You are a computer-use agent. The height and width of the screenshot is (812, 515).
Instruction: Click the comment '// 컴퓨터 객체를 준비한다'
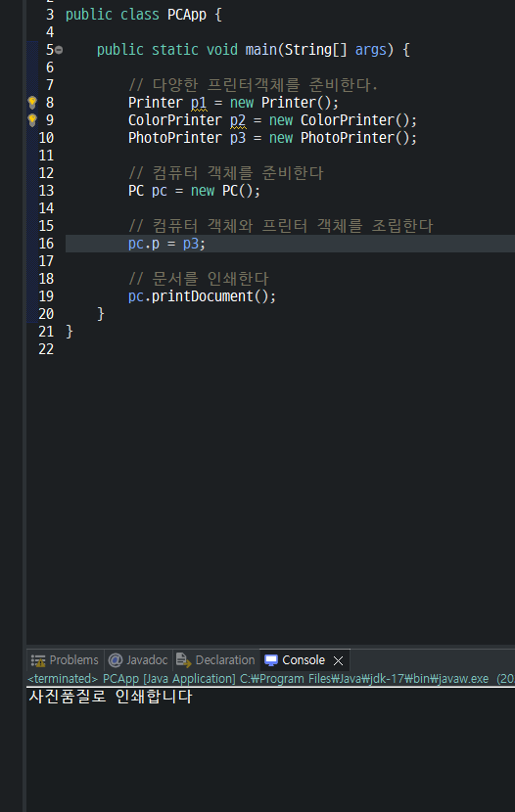click(x=226, y=173)
